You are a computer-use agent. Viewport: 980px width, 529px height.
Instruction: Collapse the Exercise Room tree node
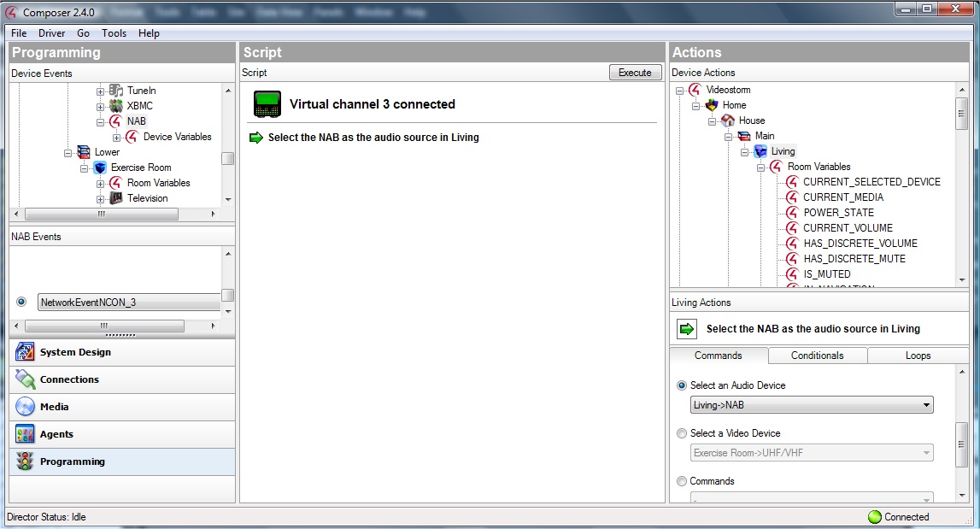(x=85, y=168)
